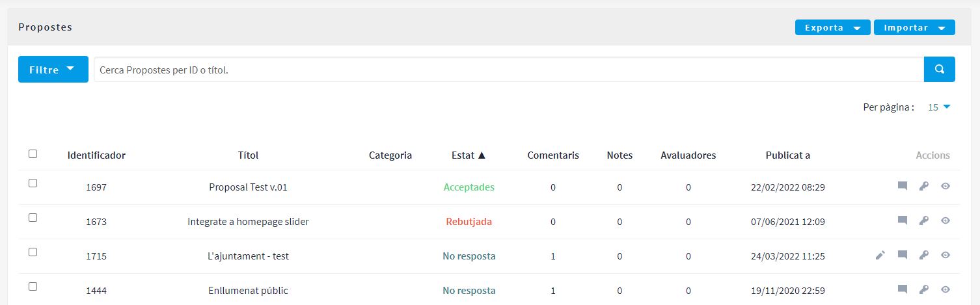Change the per-page count dropdown showing 15

click(x=939, y=107)
